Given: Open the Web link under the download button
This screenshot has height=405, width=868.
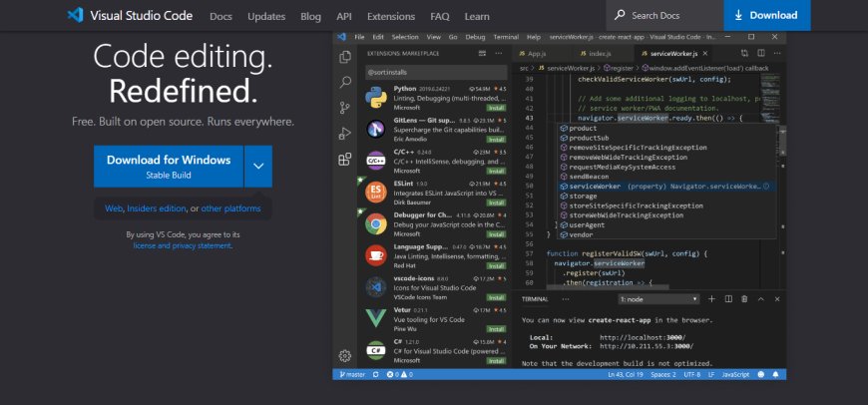Looking at the screenshot, I should (x=113, y=208).
